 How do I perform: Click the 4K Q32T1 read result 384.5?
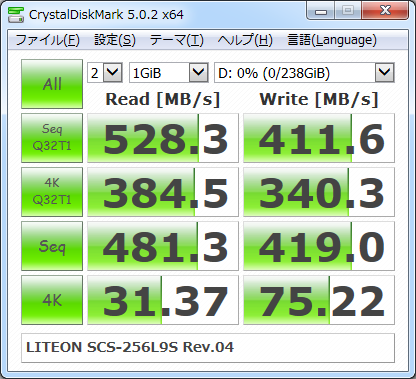(163, 192)
